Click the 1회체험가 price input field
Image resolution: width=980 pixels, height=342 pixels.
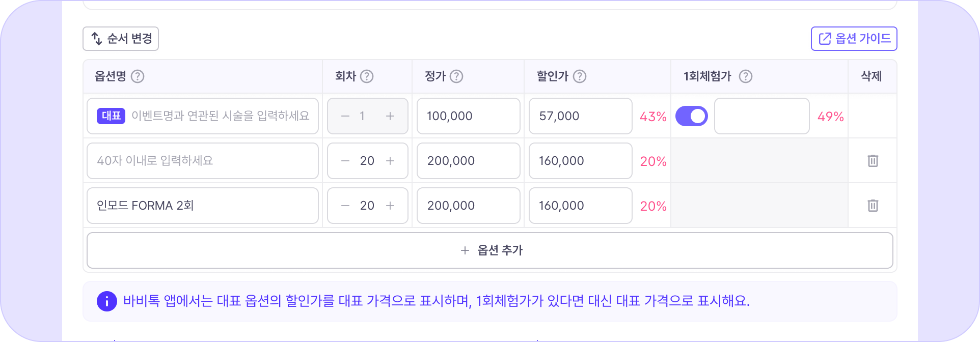pos(761,116)
